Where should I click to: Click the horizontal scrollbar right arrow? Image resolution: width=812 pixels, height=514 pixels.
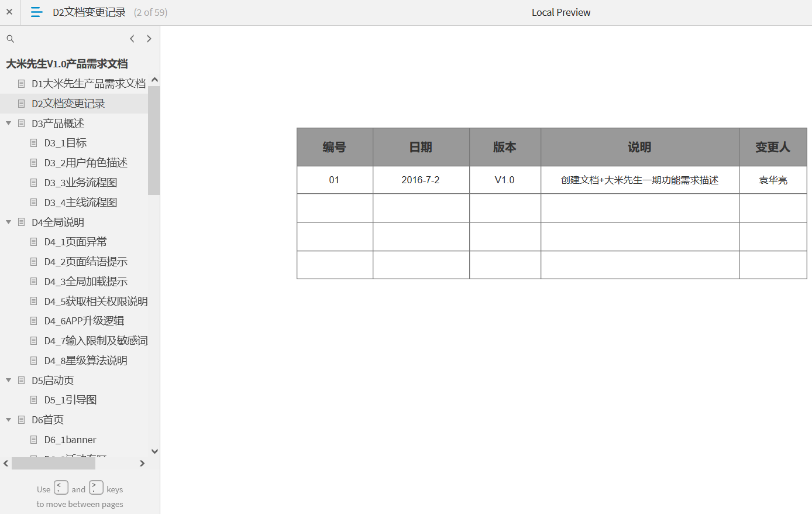142,464
